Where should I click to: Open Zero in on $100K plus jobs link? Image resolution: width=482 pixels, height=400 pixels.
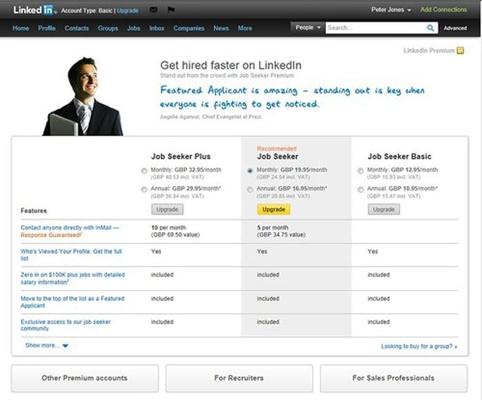(73, 278)
